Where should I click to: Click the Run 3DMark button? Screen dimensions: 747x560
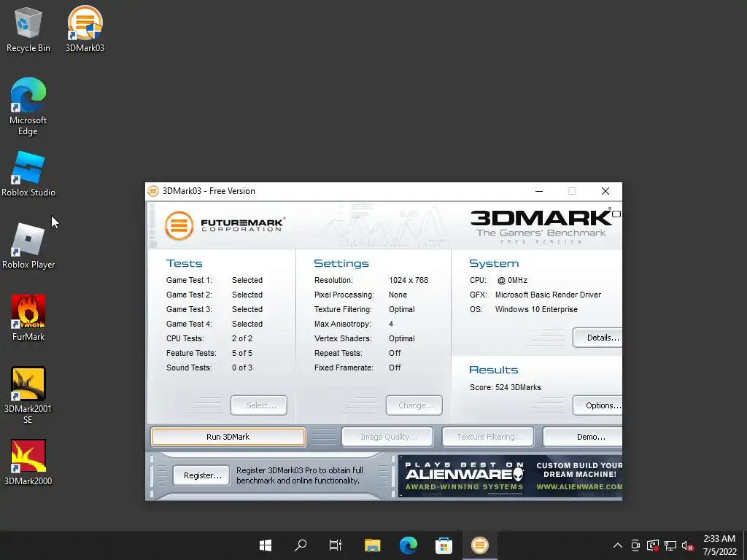228,437
